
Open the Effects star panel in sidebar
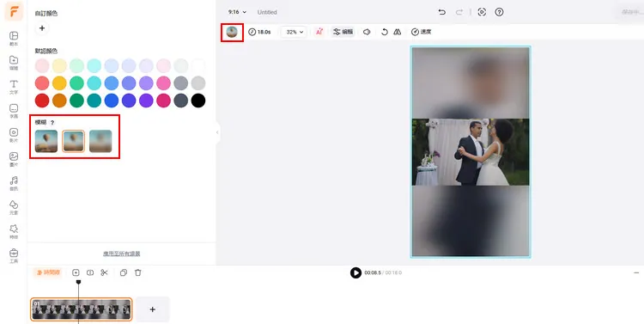pos(14,231)
